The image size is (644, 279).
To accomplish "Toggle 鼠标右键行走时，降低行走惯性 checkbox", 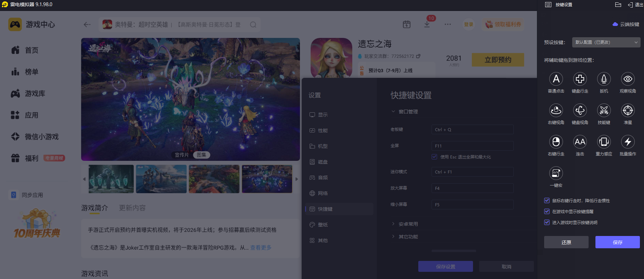I will (x=547, y=200).
